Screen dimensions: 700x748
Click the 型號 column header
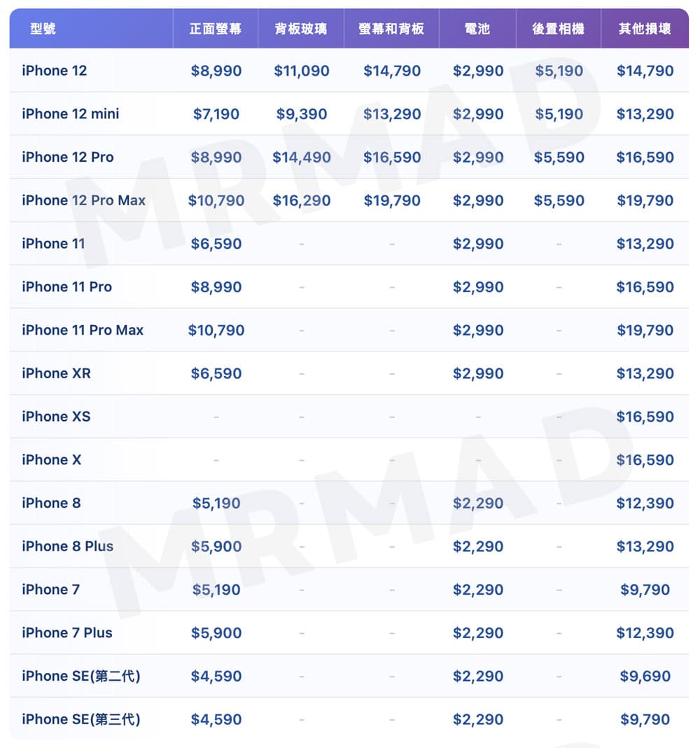43,29
